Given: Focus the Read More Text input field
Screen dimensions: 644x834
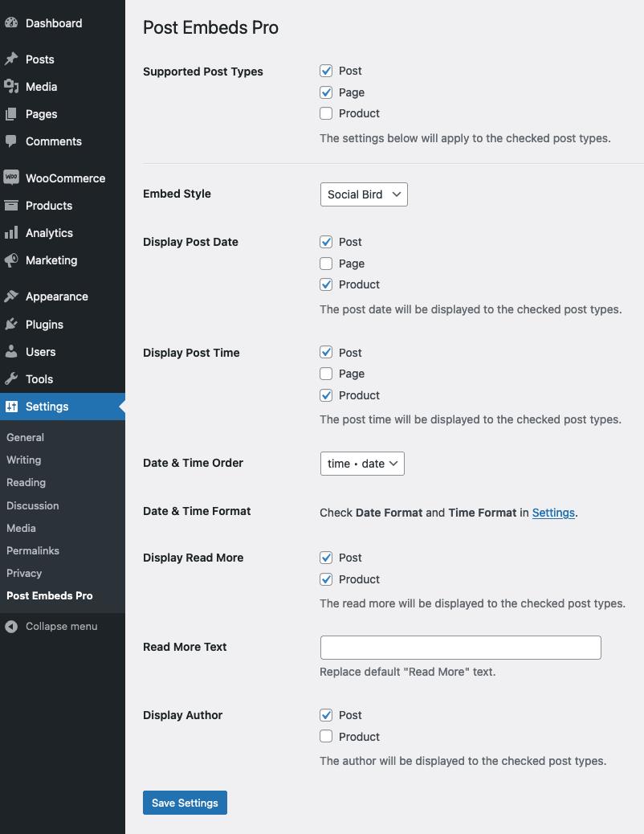Looking at the screenshot, I should (461, 648).
